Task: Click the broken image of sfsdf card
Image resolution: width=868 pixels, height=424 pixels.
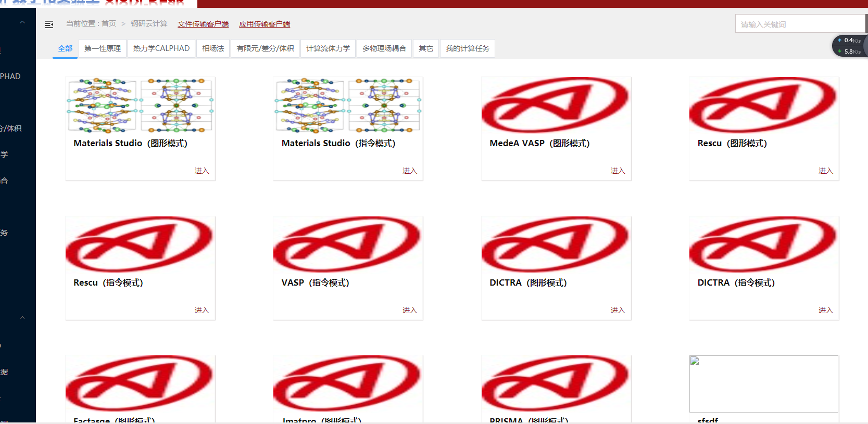Action: click(x=764, y=384)
